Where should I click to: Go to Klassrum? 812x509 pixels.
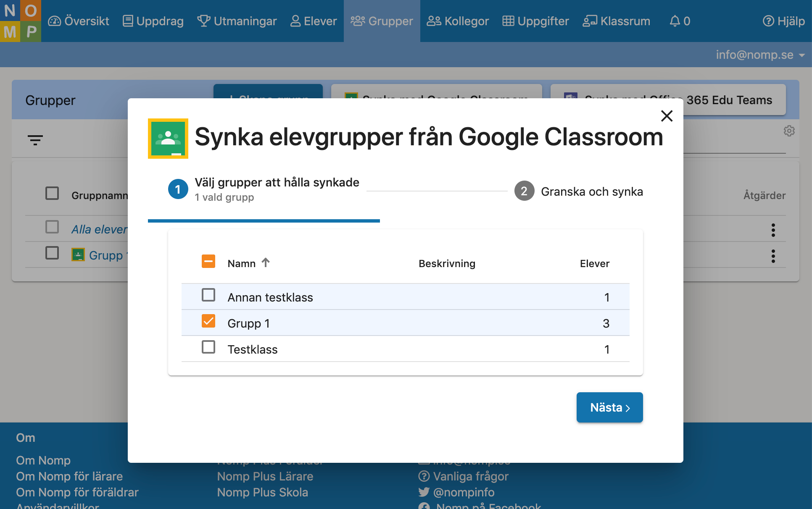[617, 21]
